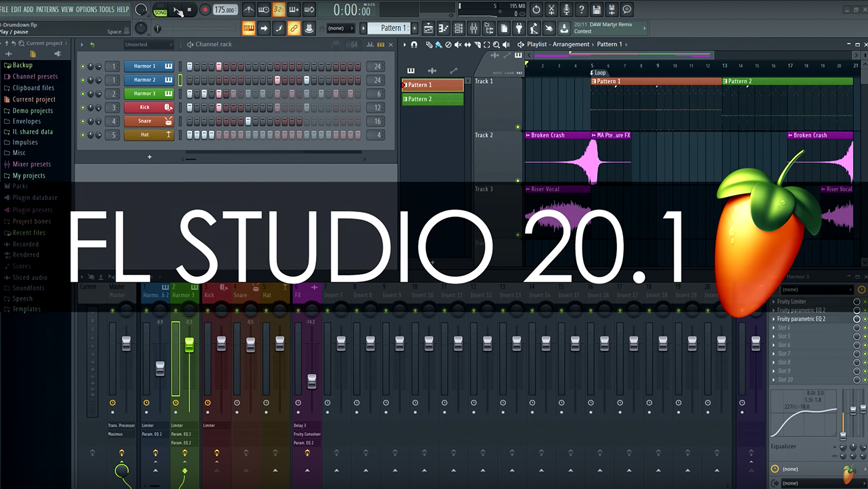Click the record button in transport bar
The image size is (868, 489).
pyautogui.click(x=205, y=10)
